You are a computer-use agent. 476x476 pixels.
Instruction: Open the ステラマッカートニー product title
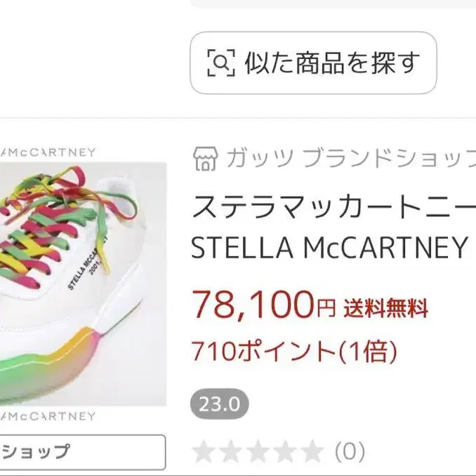[x=334, y=206]
